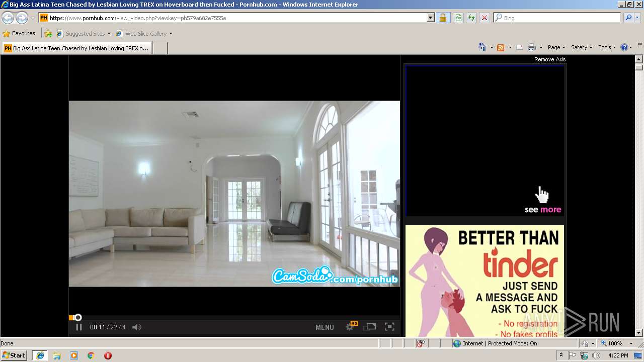This screenshot has height=362, width=644.
Task: Click the scrollbar down arrow
Action: (x=639, y=333)
